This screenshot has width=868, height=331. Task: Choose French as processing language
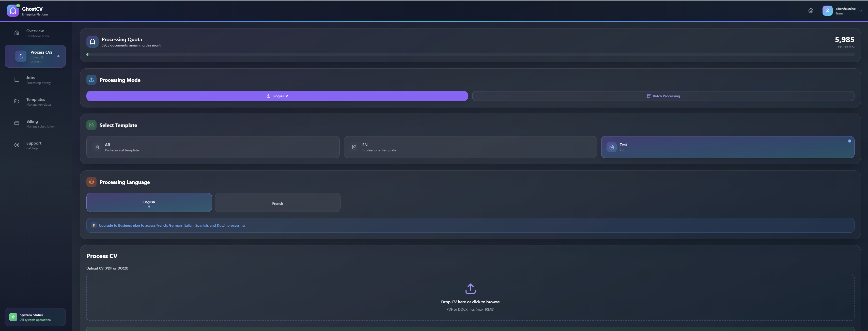(277, 203)
